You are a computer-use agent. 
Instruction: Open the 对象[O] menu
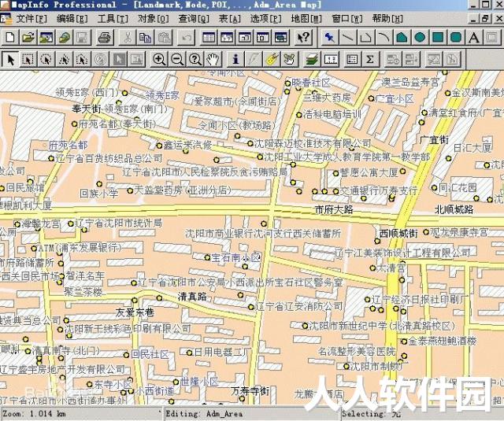click(154, 19)
